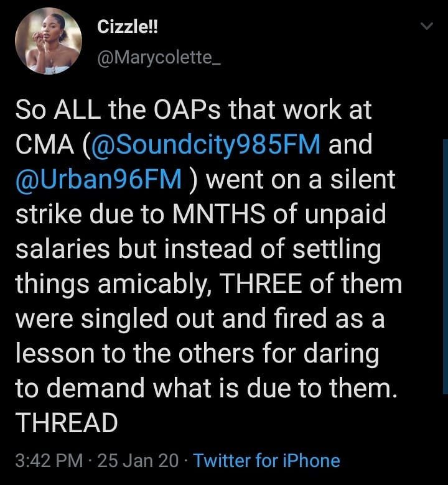This screenshot has height=485, width=448.
Task: Open the @Marycolette_ handle profile
Action: pyautogui.click(x=159, y=58)
